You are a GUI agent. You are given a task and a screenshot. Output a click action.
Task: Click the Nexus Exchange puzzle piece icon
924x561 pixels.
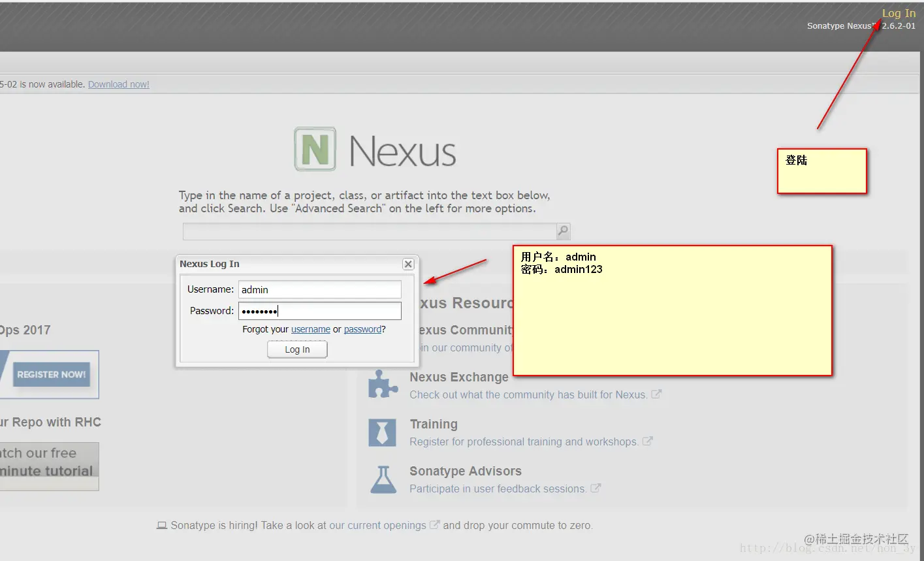(383, 384)
